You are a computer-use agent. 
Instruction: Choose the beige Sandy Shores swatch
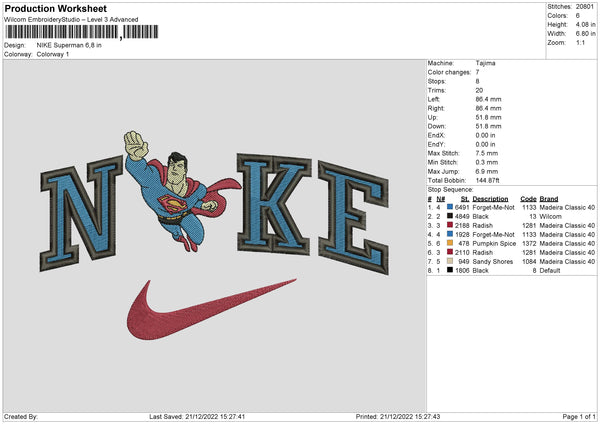pyautogui.click(x=450, y=261)
